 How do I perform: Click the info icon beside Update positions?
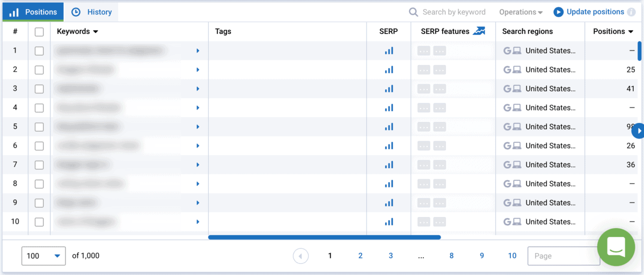click(632, 12)
